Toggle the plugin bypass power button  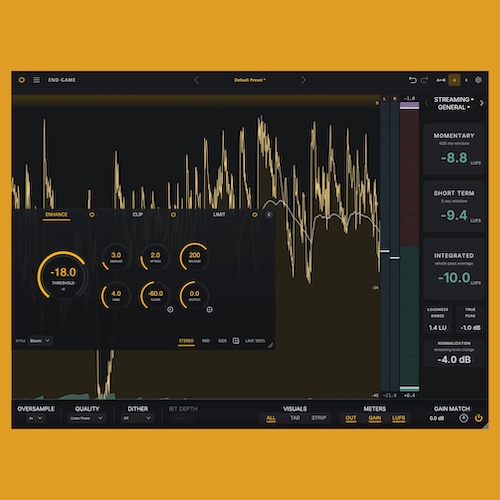pyautogui.click(x=479, y=418)
